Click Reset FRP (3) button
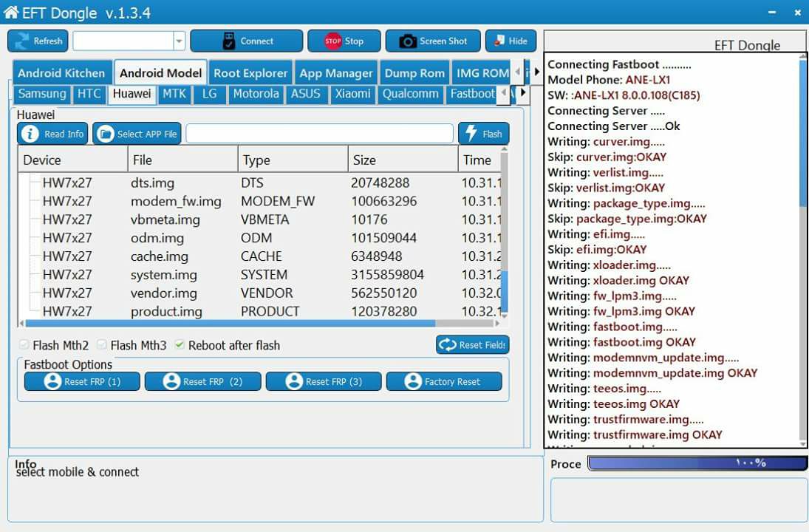The width and height of the screenshot is (809, 532). pyautogui.click(x=324, y=381)
